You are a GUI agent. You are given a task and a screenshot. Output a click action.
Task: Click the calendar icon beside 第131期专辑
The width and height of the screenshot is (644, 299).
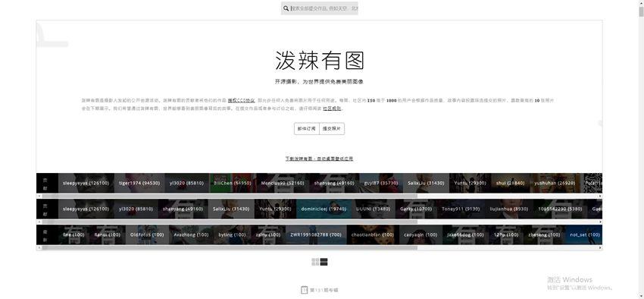(x=305, y=290)
